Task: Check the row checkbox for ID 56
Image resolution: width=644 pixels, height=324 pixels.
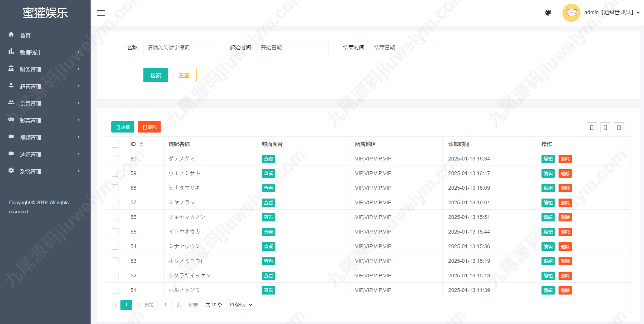Action: pos(115,217)
